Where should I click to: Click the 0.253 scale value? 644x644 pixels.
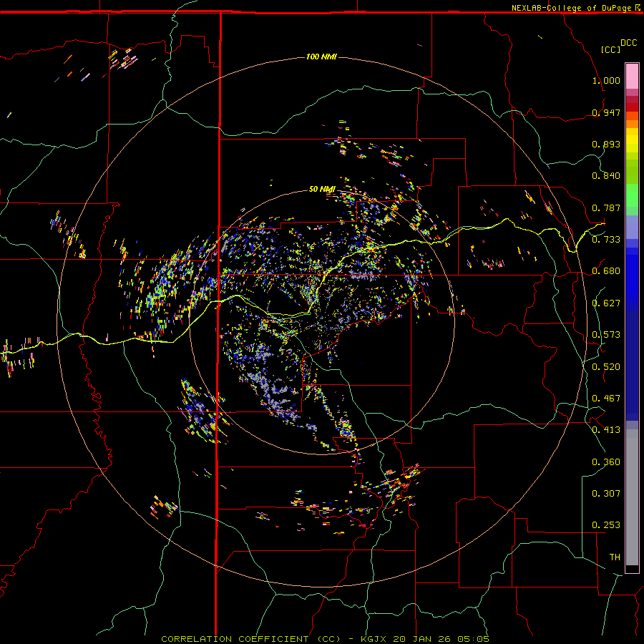pos(606,525)
